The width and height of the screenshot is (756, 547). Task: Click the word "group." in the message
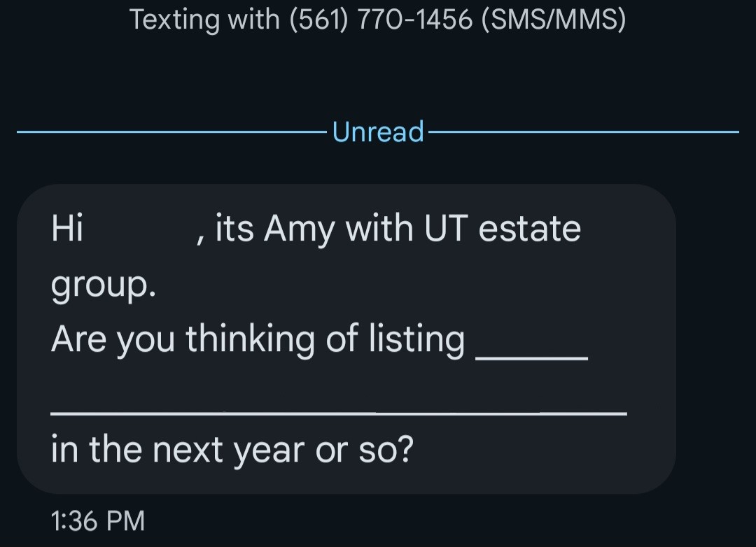pos(103,285)
